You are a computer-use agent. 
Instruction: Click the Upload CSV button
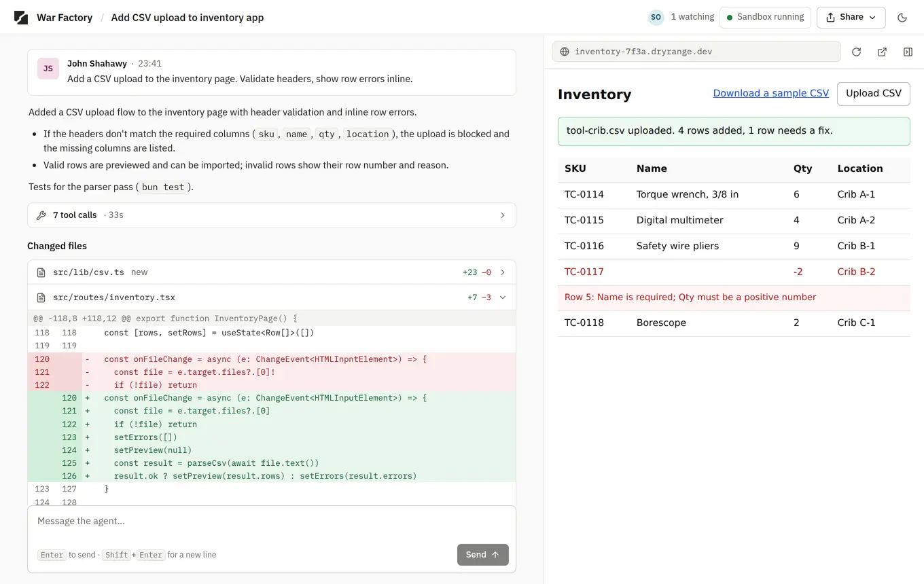point(873,93)
